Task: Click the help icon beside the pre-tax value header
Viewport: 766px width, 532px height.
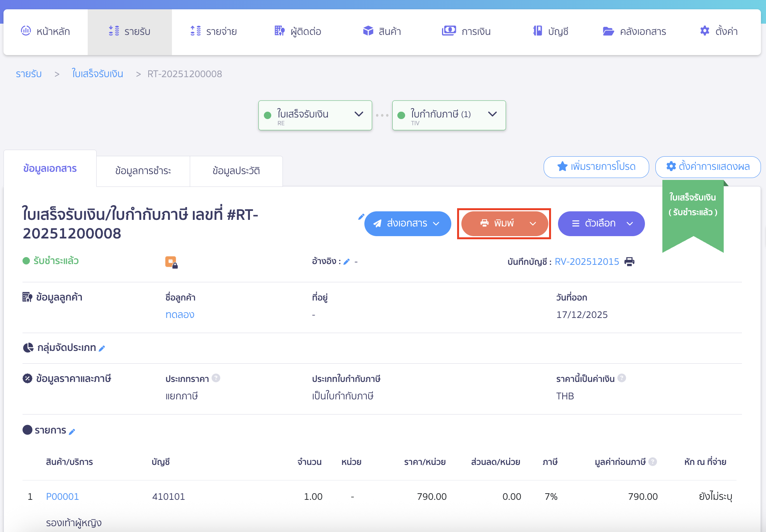Action: pyautogui.click(x=653, y=461)
